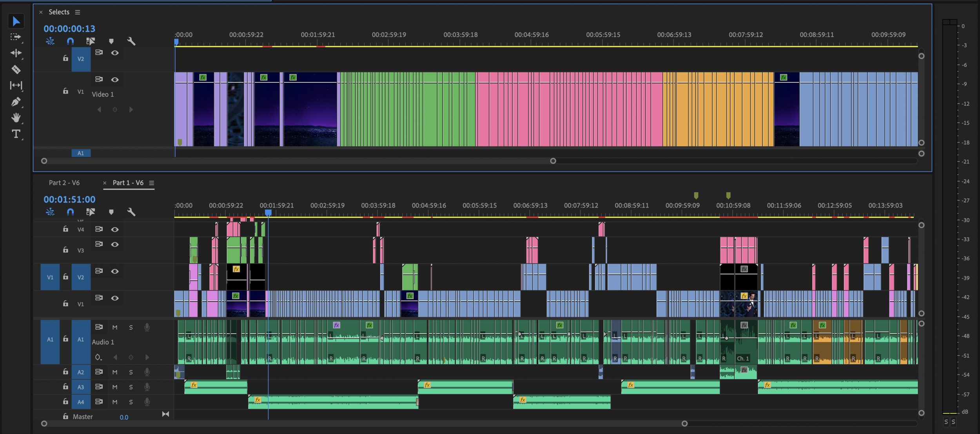
Task: Hide V3 track output in Part 1 - V6
Action: tap(115, 244)
